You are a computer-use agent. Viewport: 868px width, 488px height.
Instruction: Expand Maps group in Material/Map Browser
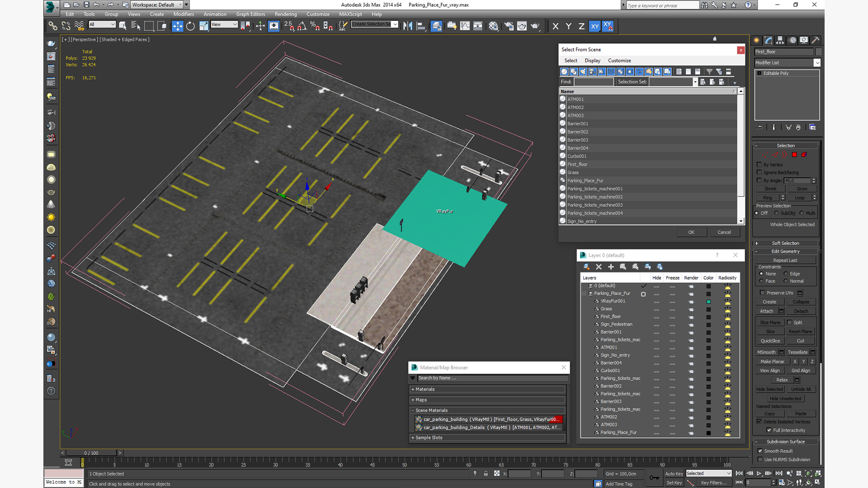(487, 400)
